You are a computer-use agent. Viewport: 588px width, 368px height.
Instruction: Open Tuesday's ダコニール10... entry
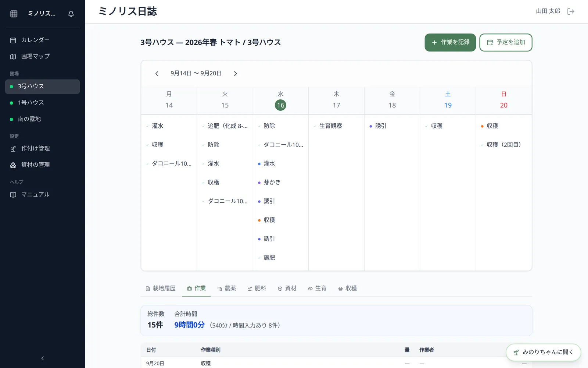[x=225, y=201]
